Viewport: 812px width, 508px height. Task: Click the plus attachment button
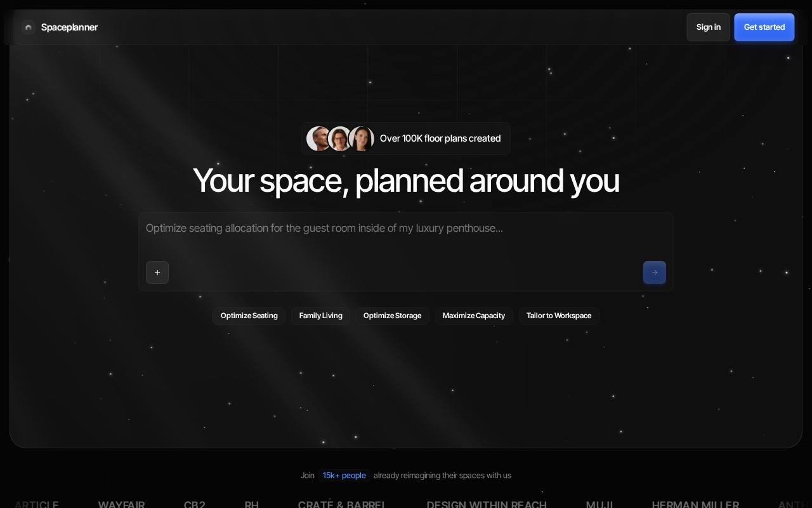[x=157, y=272]
